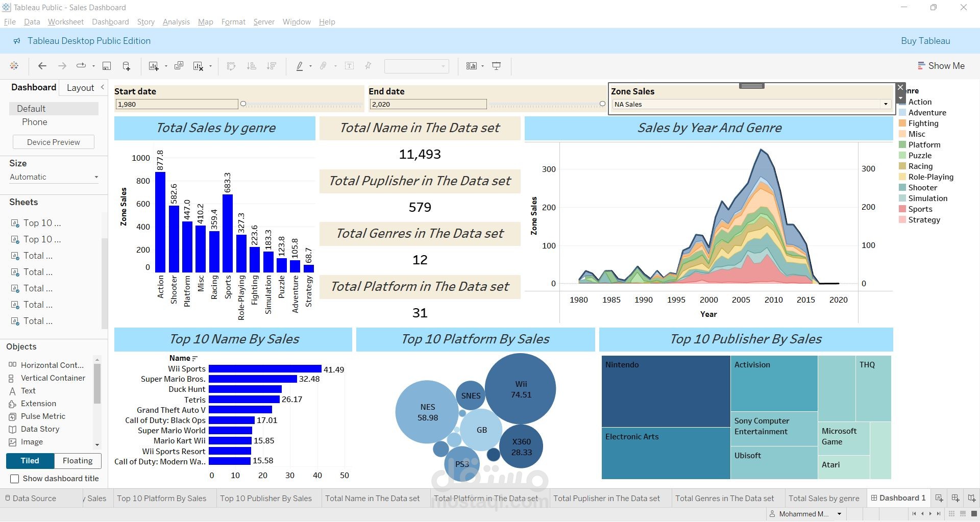Collapse the side pane using the chevron
Viewport: 980px width, 522px height.
point(102,87)
